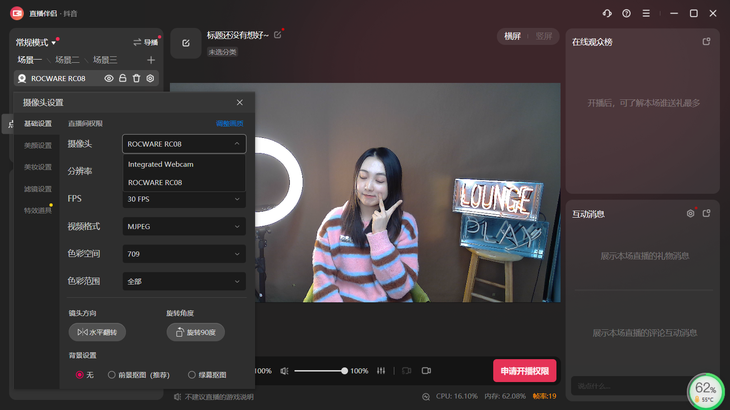Screen dimensions: 730x410
Task: Choose Integrated Webcam from camera list
Action: click(161, 164)
